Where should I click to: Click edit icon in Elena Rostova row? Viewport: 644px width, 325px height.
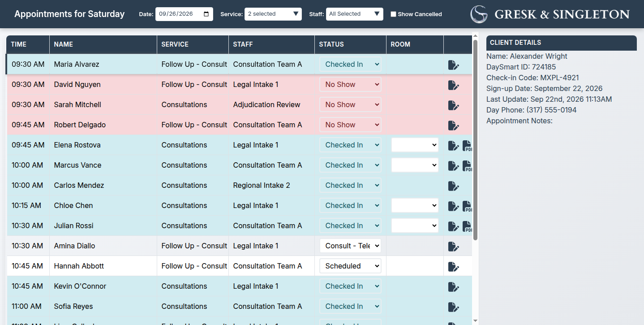[x=454, y=145]
